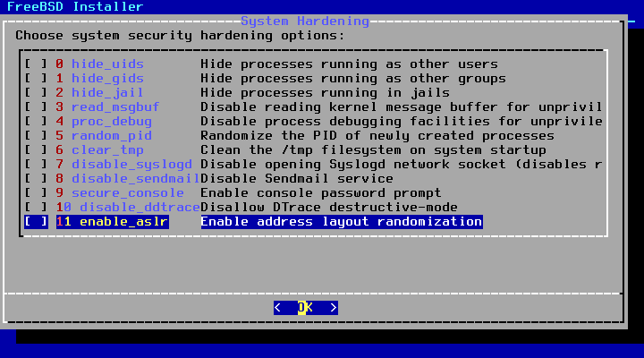This screenshot has height=358, width=644.
Task: Click the Enable console password prompt description
Action: [321, 192]
